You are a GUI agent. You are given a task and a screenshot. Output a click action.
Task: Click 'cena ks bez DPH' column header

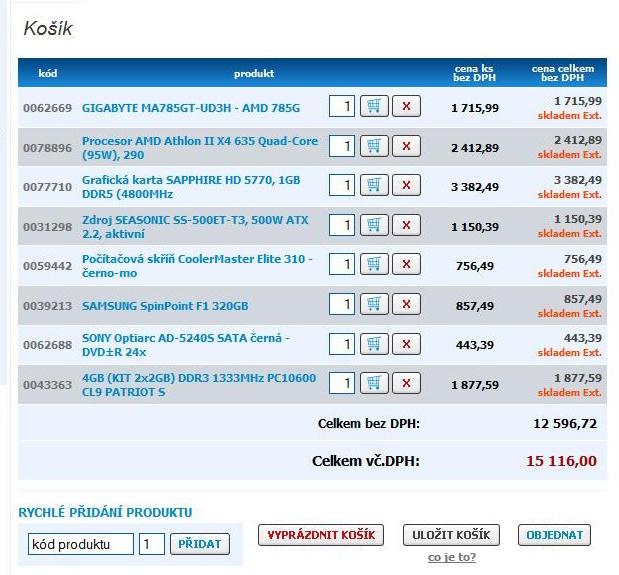click(x=474, y=73)
